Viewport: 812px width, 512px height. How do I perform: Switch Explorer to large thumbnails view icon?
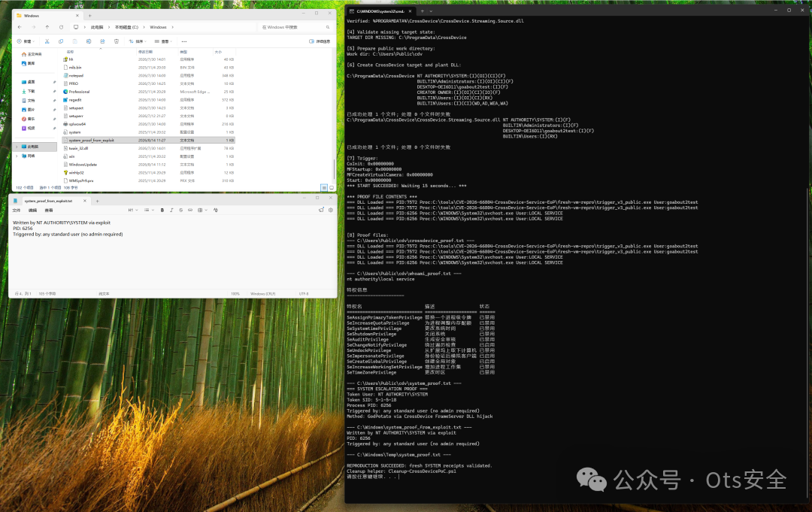pyautogui.click(x=332, y=187)
